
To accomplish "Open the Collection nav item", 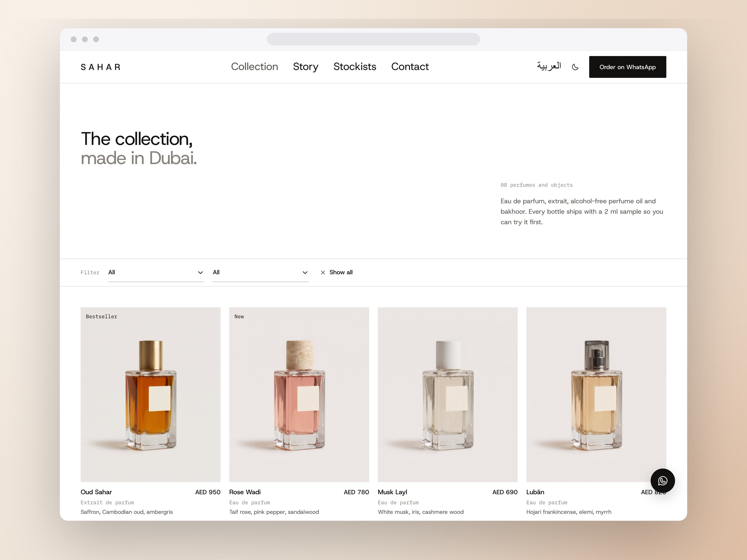I will coord(254,66).
